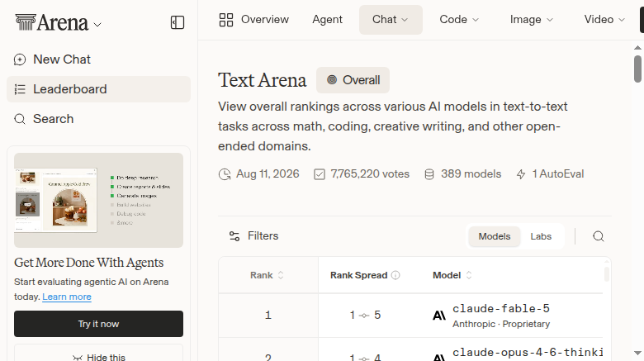The height and width of the screenshot is (361, 644).
Task: Click 'Anthropic · Proprietary' under claude-fable-5
Action: coord(501,324)
